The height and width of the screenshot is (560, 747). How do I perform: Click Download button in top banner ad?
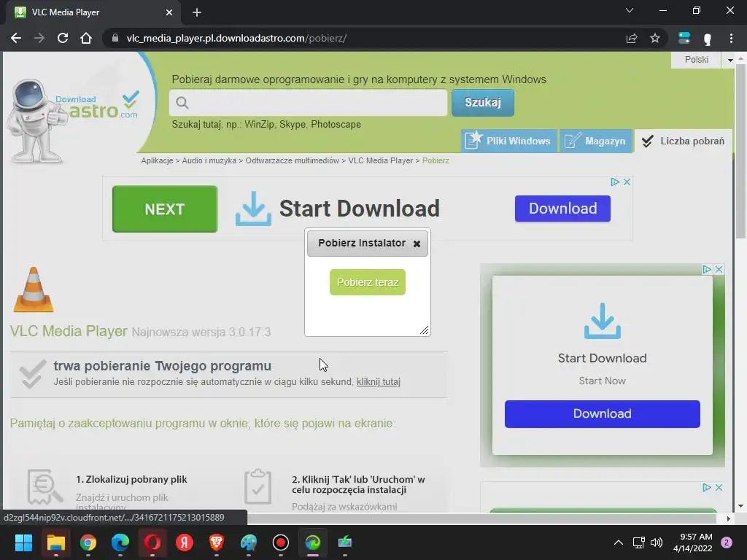562,209
